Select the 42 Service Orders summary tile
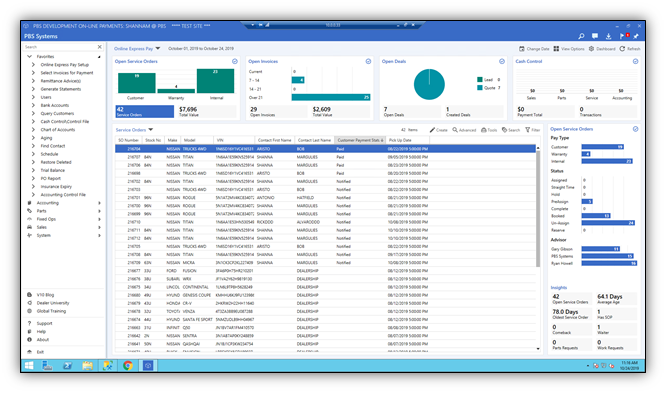666x393 pixels. click(x=144, y=111)
